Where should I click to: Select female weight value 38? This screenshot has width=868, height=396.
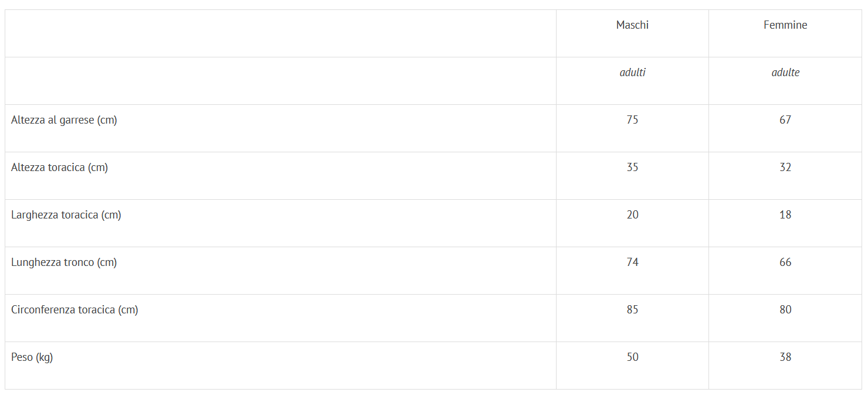click(785, 357)
